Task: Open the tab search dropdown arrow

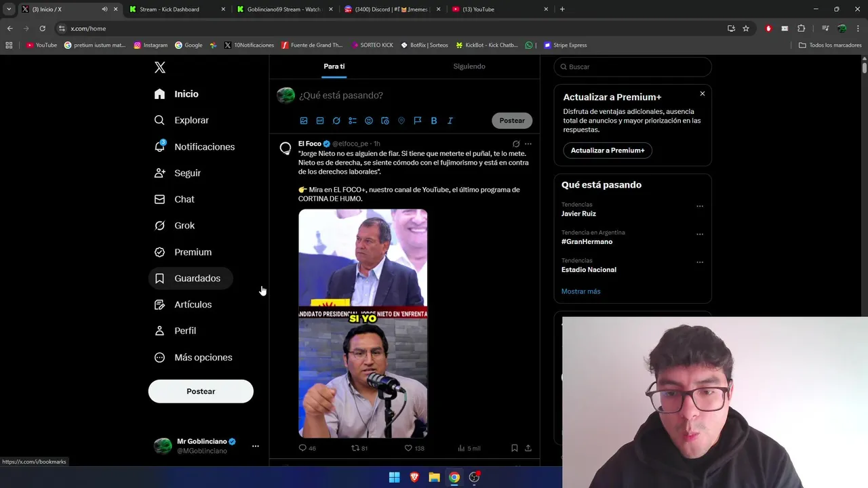Action: (9, 9)
